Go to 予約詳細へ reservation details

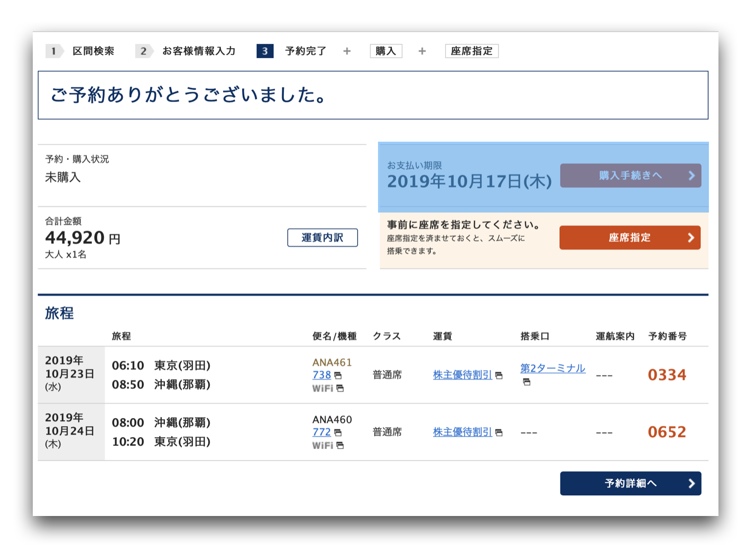[x=630, y=483]
